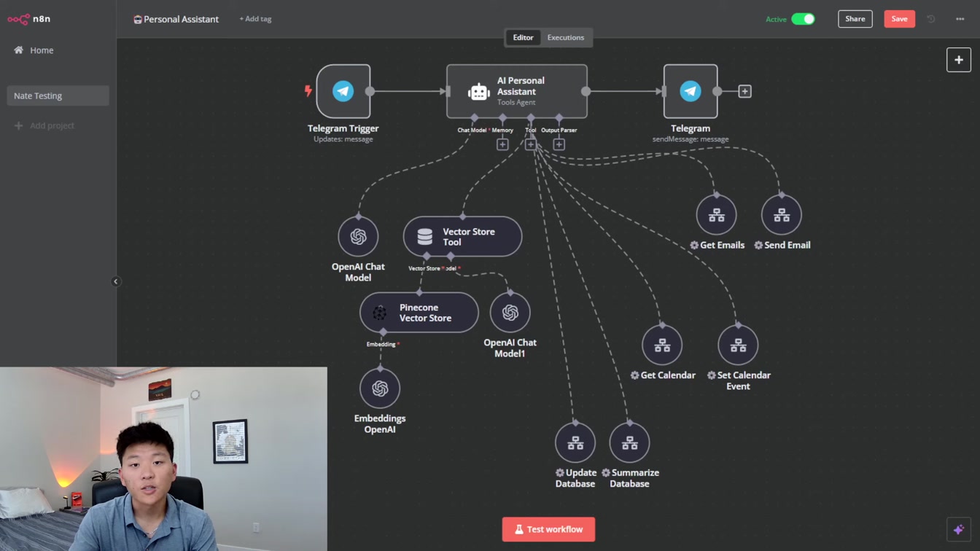The height and width of the screenshot is (551, 980).
Task: Click the "Updates: message" subtitle
Action: [343, 139]
